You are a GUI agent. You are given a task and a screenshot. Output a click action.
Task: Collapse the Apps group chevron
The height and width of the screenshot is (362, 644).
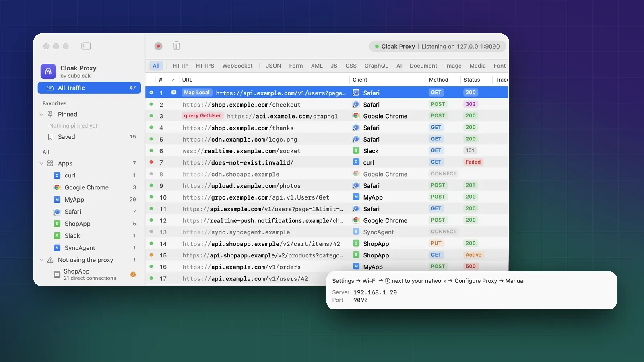(41, 163)
